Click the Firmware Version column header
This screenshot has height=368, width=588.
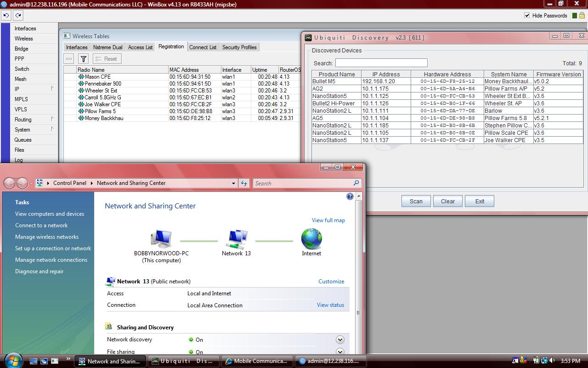click(x=559, y=74)
